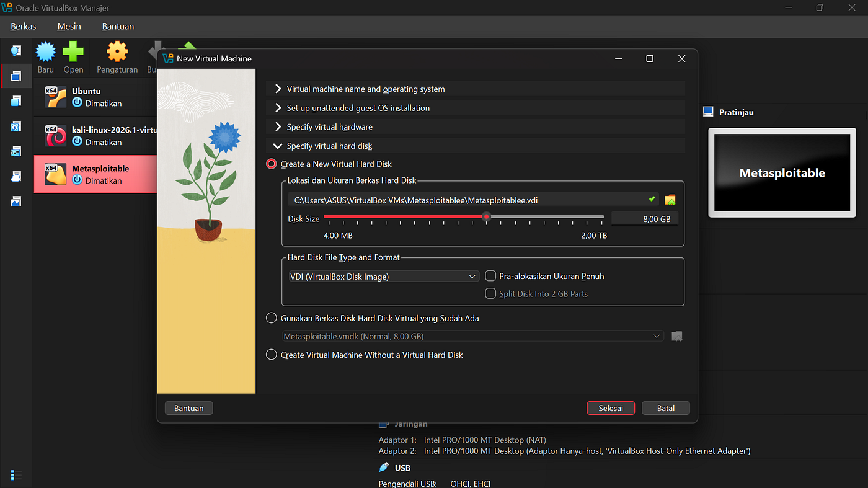This screenshot has width=868, height=488.
Task: Click "Hard Disk File Type and Format" group title
Action: (x=344, y=257)
